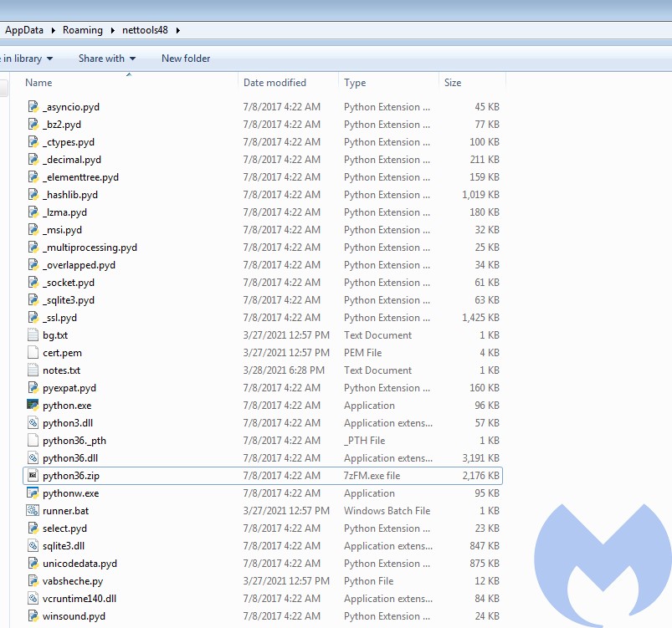The image size is (672, 628).
Task: Select the _multiprocessing.pyd file name
Action: click(x=90, y=248)
